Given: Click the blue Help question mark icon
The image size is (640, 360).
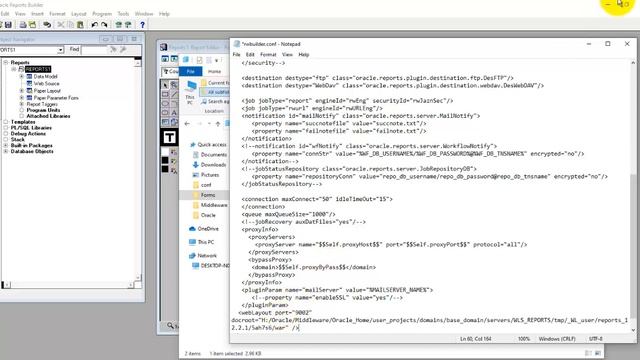Looking at the screenshot, I should (x=142, y=25).
